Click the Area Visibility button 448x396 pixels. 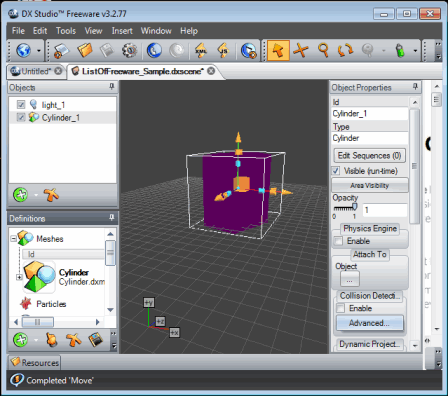(370, 185)
